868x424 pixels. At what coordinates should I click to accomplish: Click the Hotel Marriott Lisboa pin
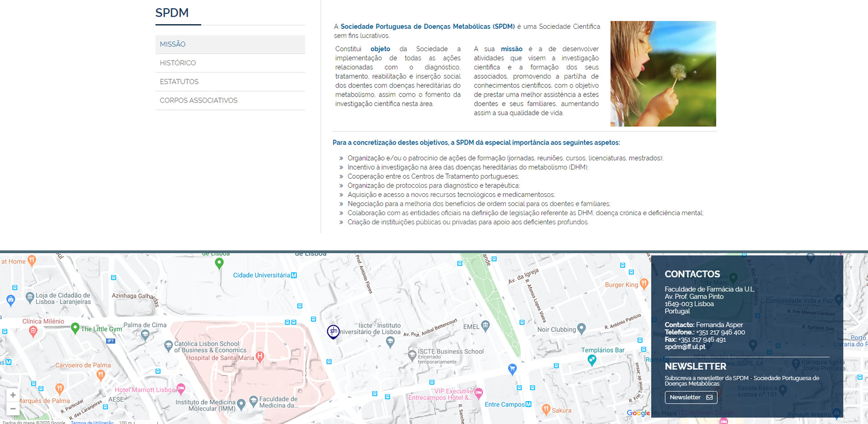pos(181,389)
